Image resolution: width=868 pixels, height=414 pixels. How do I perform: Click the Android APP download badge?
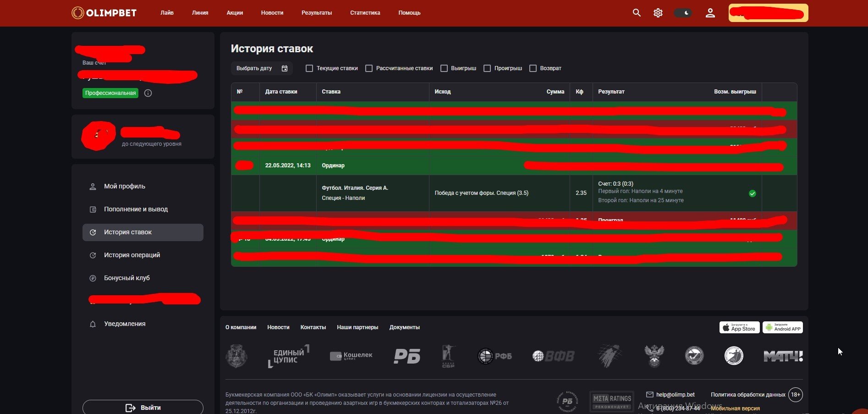tap(782, 328)
